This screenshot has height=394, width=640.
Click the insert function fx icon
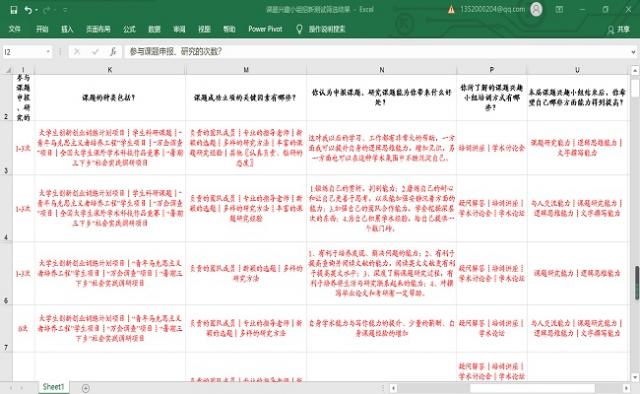tap(113, 51)
